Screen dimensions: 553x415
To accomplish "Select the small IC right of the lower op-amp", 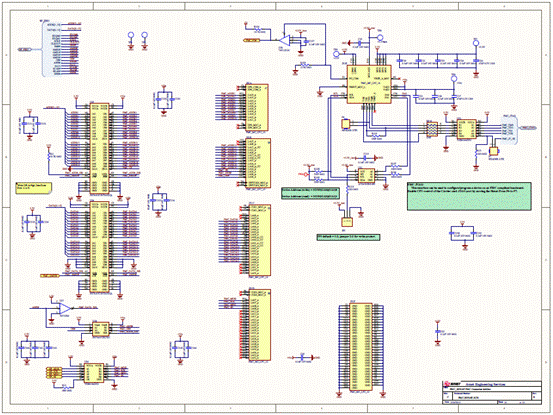I will pyautogui.click(x=101, y=328).
